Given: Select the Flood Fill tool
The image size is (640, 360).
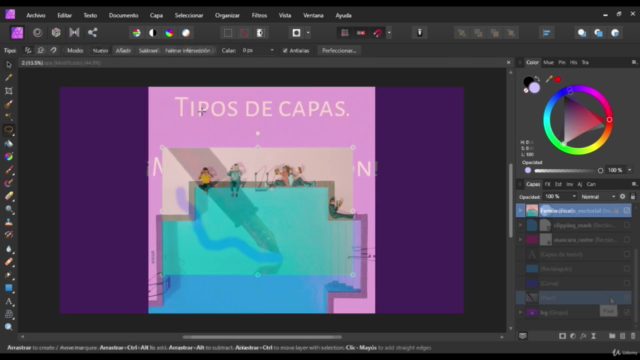Looking at the screenshot, I should click(9, 143).
